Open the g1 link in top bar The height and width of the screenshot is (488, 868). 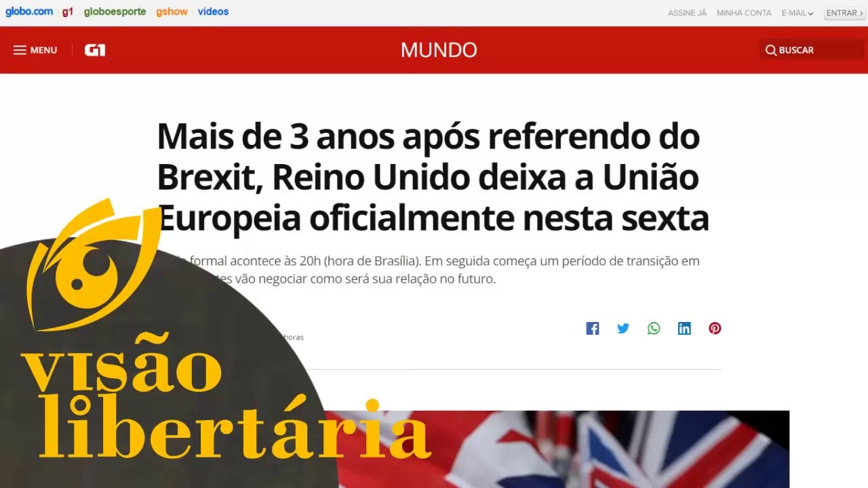click(x=68, y=12)
